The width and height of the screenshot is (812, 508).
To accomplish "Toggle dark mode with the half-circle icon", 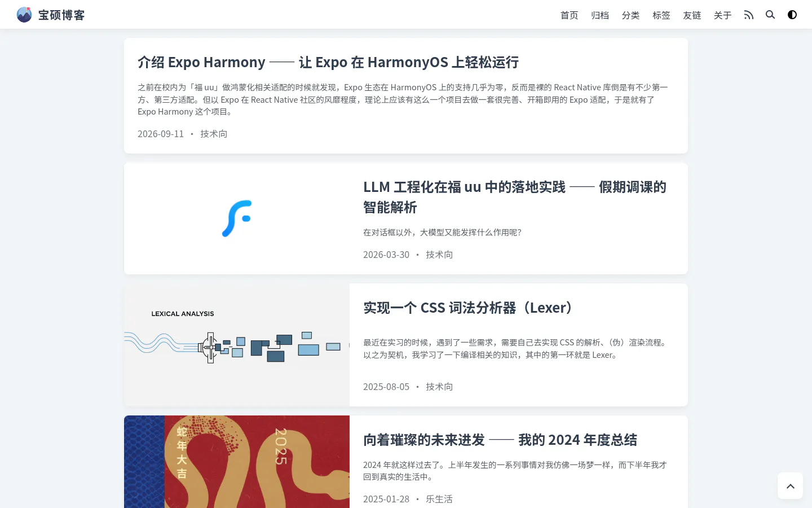I will point(792,15).
